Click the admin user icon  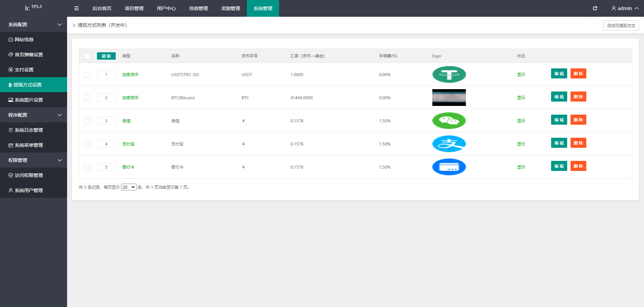[614, 8]
